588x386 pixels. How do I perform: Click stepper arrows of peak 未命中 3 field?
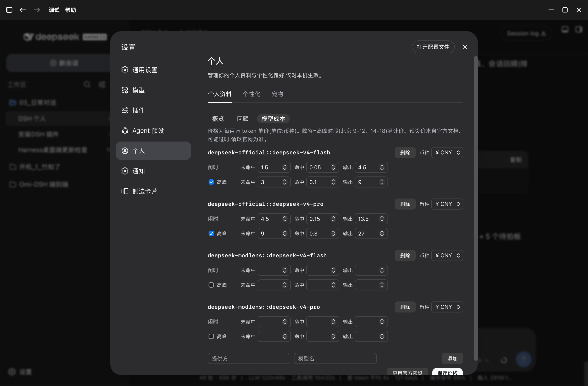pyautogui.click(x=285, y=182)
